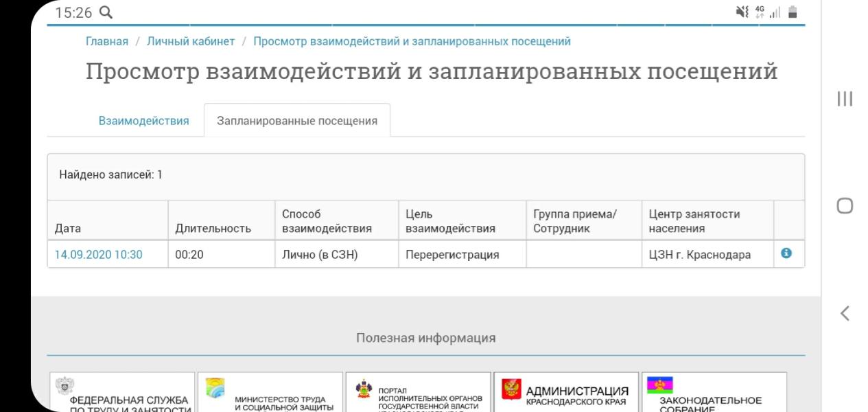Open the visit dated 14.09.2020 10:30
This screenshot has width=868, height=412.
pyautogui.click(x=99, y=255)
